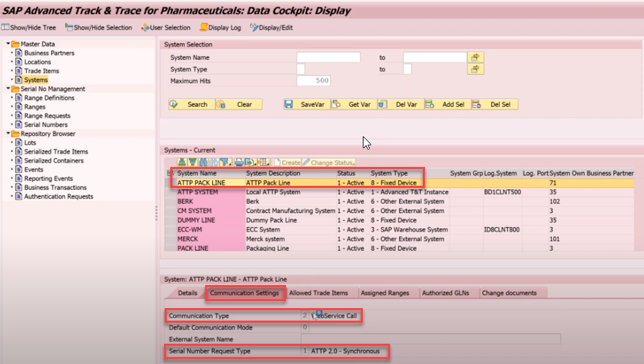Click the Log.System column header

501,173
